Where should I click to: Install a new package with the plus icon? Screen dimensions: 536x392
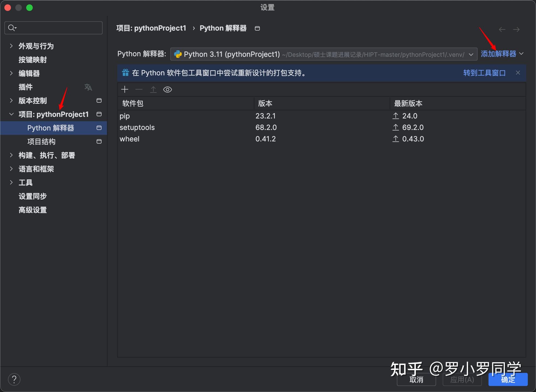124,89
